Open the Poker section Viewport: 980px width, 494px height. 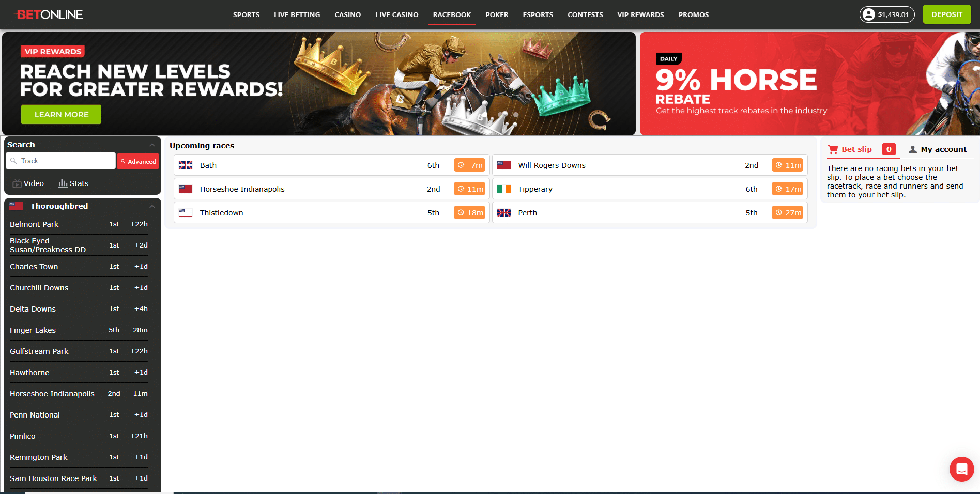coord(497,14)
